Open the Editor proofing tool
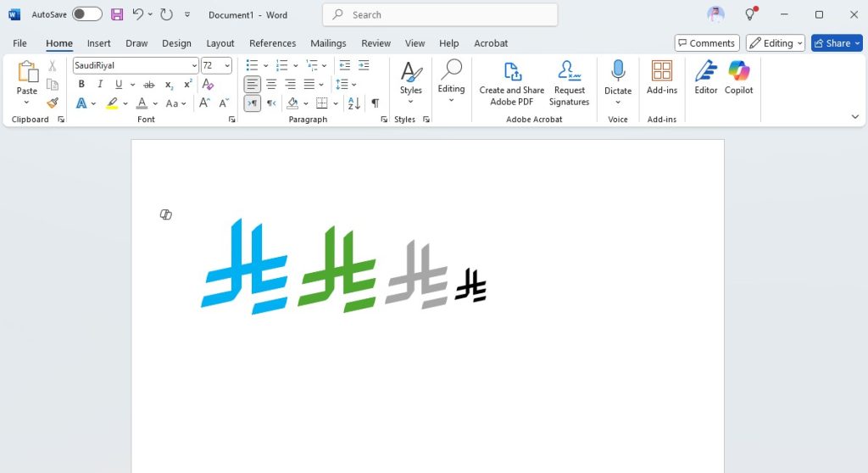This screenshot has width=868, height=473. (x=705, y=78)
